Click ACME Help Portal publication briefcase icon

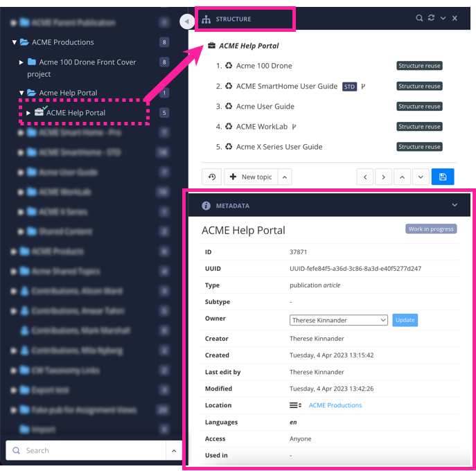[39, 112]
